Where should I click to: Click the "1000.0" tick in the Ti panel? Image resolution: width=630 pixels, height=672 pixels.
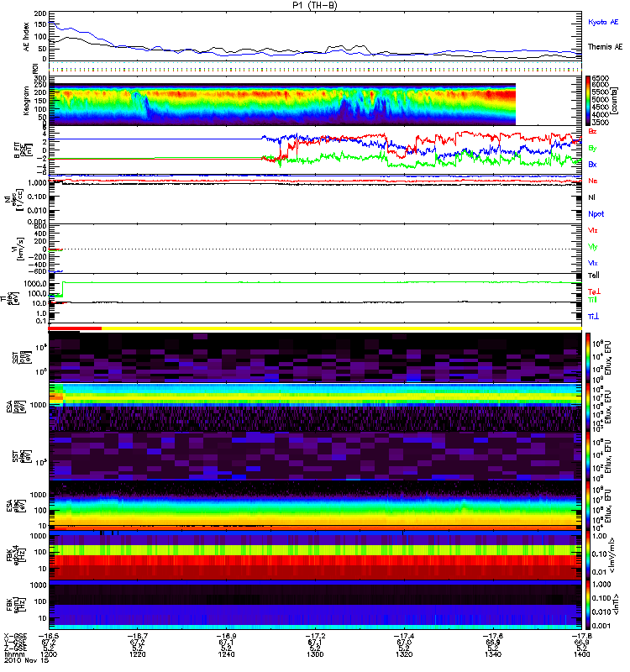pos(35,284)
